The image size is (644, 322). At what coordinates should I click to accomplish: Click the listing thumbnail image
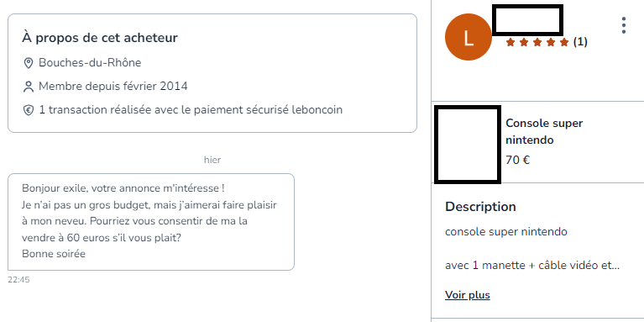[x=468, y=145]
